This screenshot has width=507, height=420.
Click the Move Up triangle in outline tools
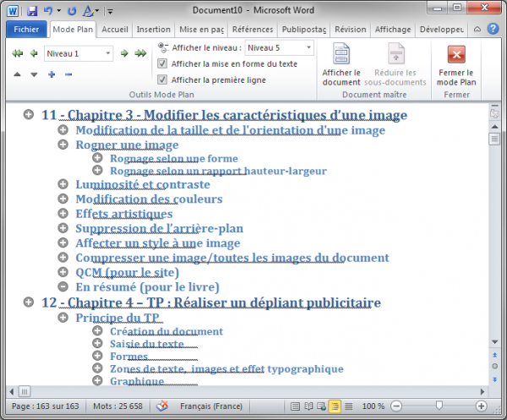[x=18, y=75]
